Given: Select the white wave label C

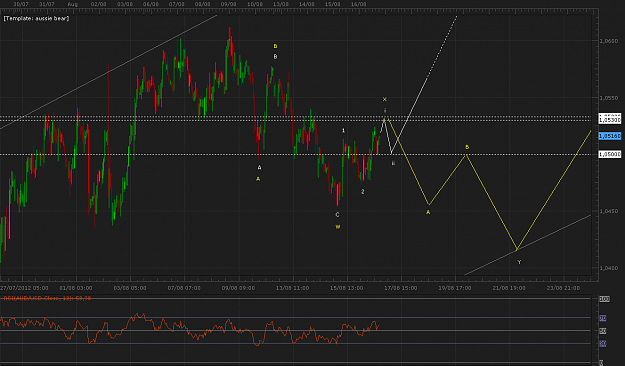Looking at the screenshot, I should (x=337, y=215).
